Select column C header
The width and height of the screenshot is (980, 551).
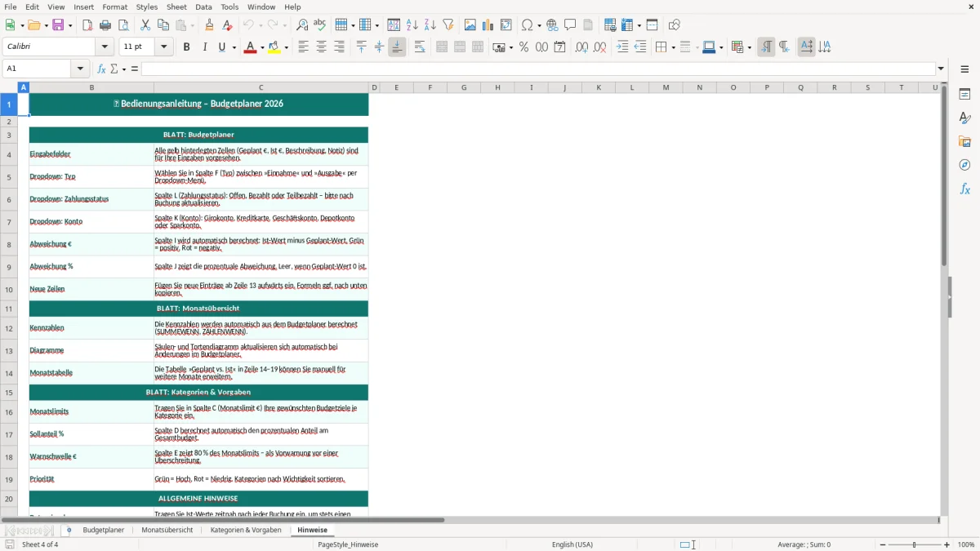pyautogui.click(x=261, y=87)
